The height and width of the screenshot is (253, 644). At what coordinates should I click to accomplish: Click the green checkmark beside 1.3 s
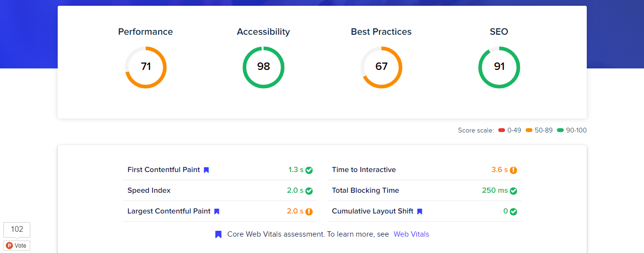(x=309, y=170)
